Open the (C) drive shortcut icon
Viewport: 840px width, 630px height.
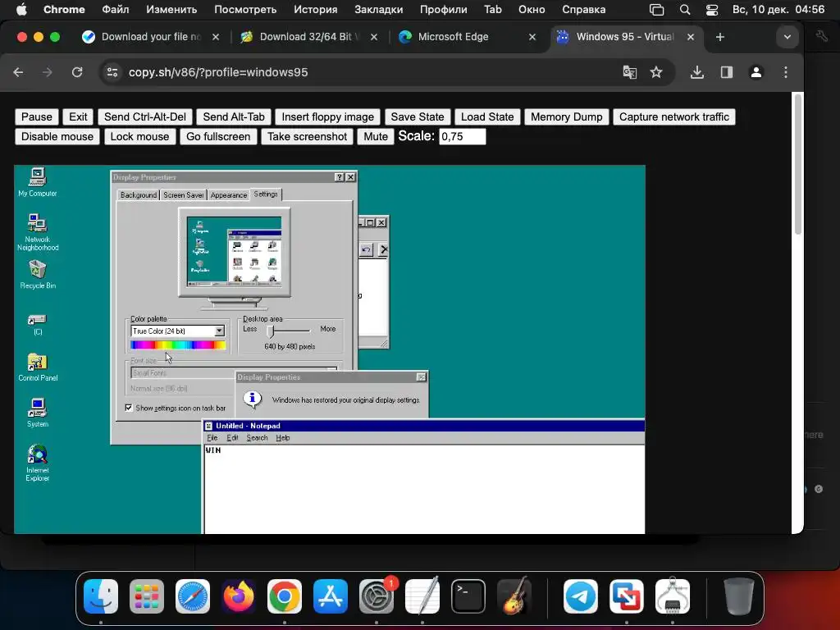point(38,324)
